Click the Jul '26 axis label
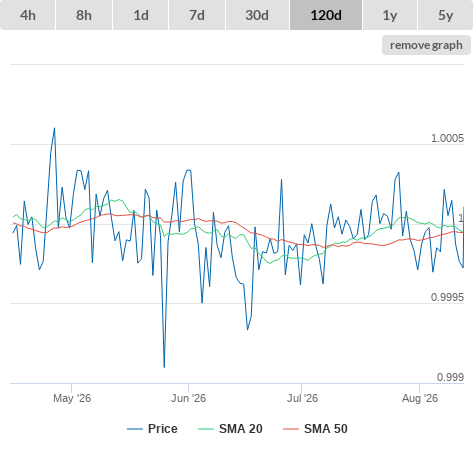This screenshot has height=455, width=474. coord(302,398)
